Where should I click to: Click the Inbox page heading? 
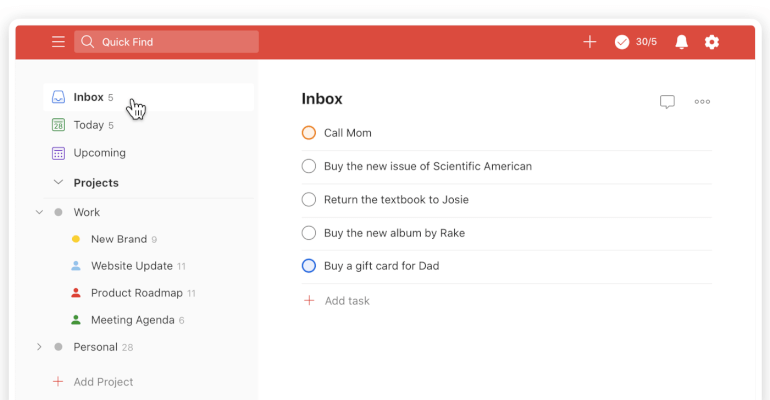(322, 99)
